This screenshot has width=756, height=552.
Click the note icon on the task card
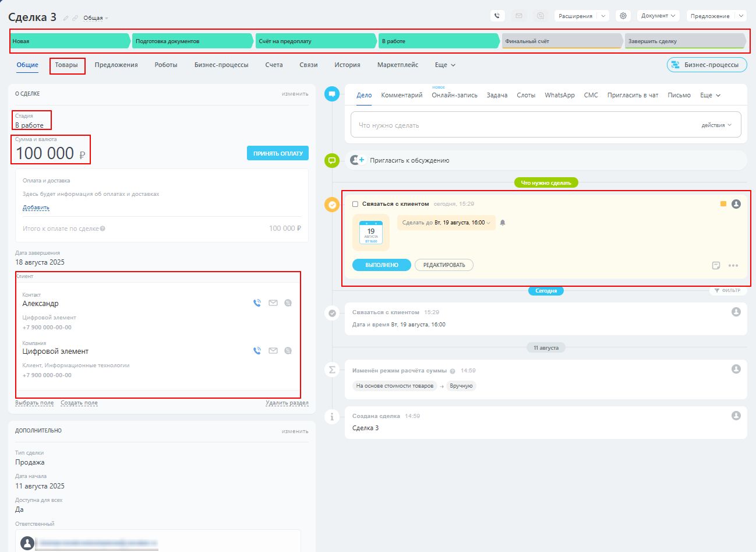(x=716, y=266)
